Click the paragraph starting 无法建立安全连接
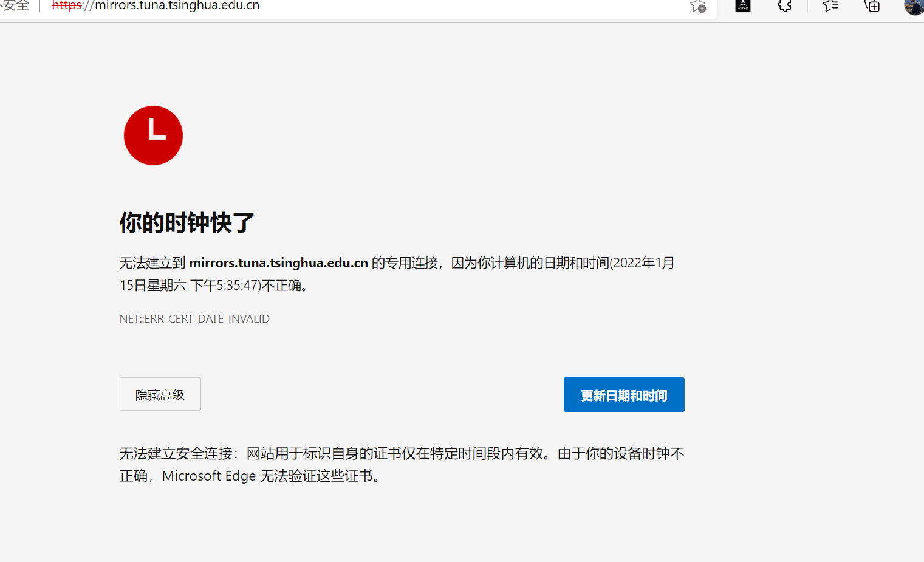924x562 pixels. click(x=402, y=465)
